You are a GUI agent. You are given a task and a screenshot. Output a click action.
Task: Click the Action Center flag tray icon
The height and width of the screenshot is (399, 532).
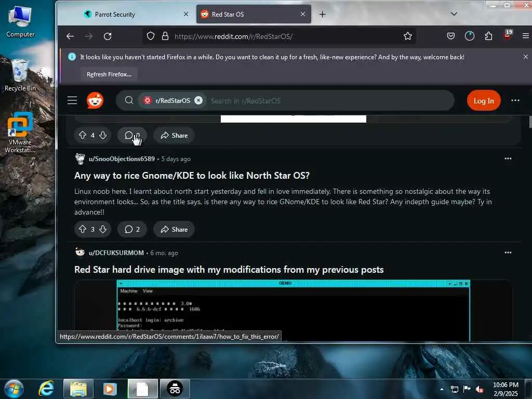point(467,389)
